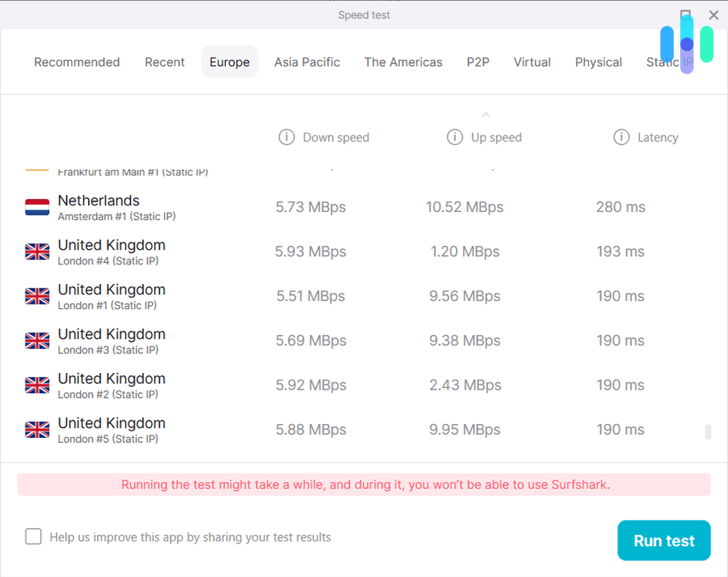The height and width of the screenshot is (577, 728).
Task: Open the Physical tab
Action: click(x=598, y=62)
